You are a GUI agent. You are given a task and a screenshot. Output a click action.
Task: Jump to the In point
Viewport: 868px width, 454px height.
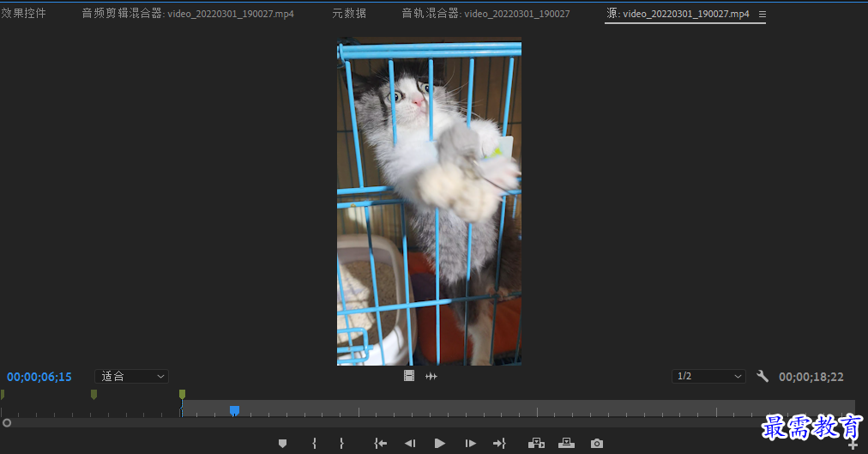(x=380, y=444)
